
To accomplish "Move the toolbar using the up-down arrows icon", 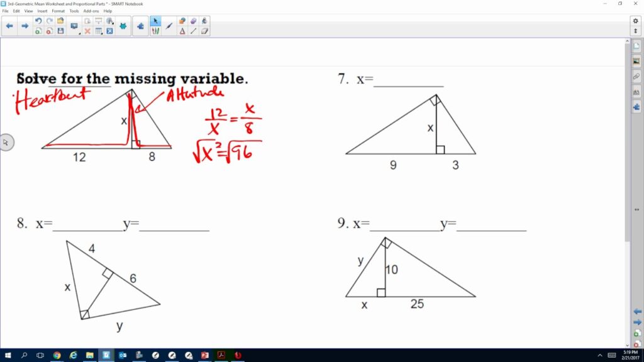I will pos(635,31).
